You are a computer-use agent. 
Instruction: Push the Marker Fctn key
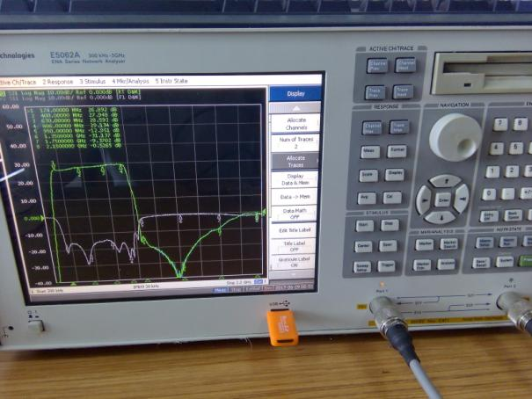422,265
